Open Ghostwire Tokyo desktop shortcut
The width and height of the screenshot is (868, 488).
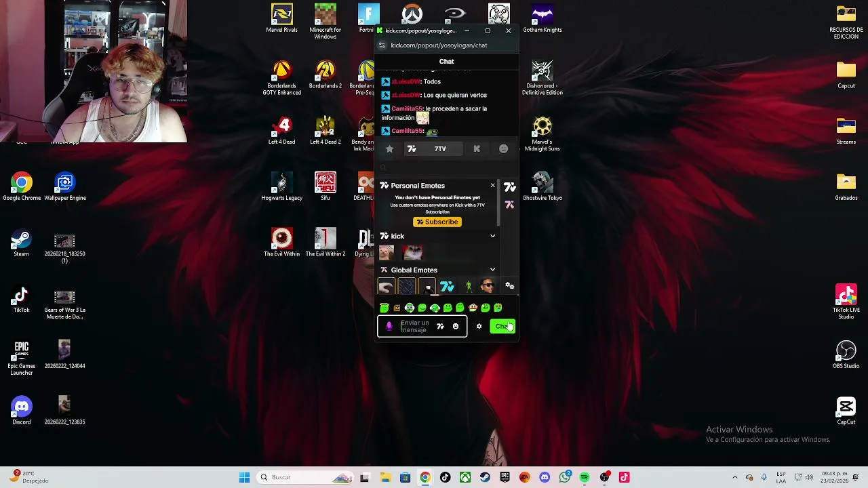pos(542,186)
